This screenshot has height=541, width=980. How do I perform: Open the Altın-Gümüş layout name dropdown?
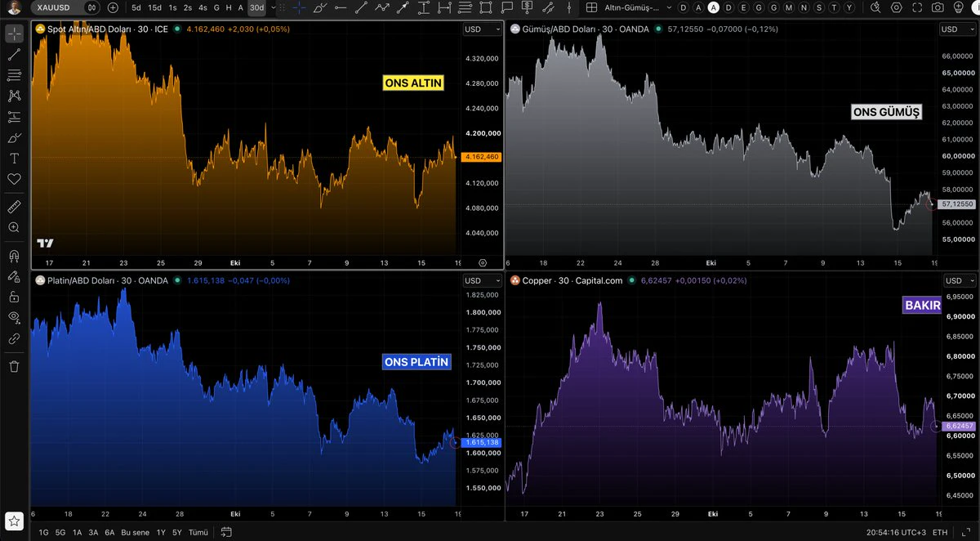[637, 7]
